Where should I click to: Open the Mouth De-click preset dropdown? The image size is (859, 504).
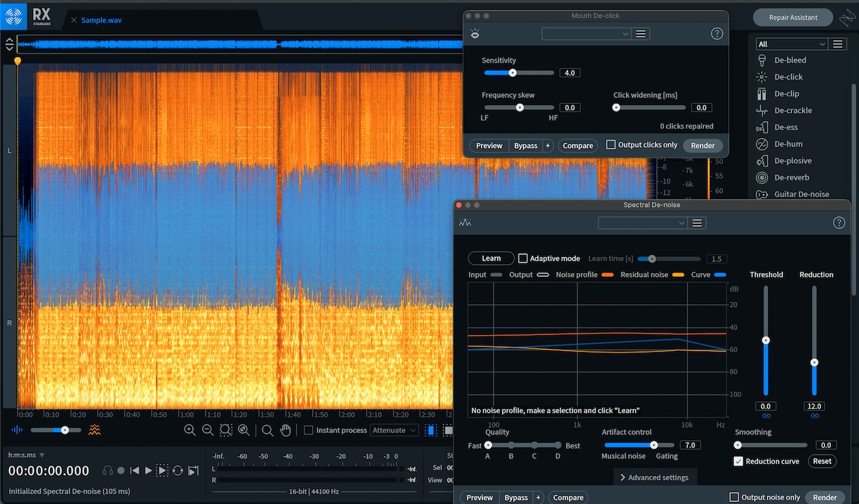(x=586, y=34)
